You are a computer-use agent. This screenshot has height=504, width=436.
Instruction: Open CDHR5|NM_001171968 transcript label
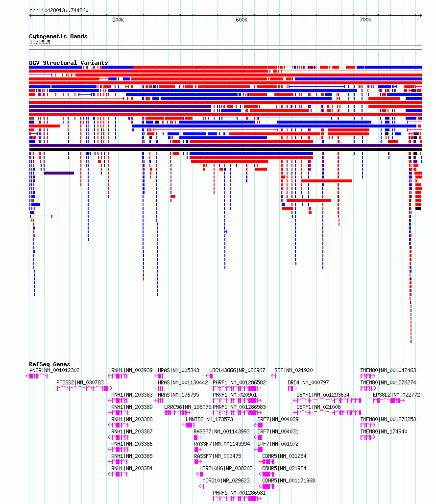click(289, 480)
